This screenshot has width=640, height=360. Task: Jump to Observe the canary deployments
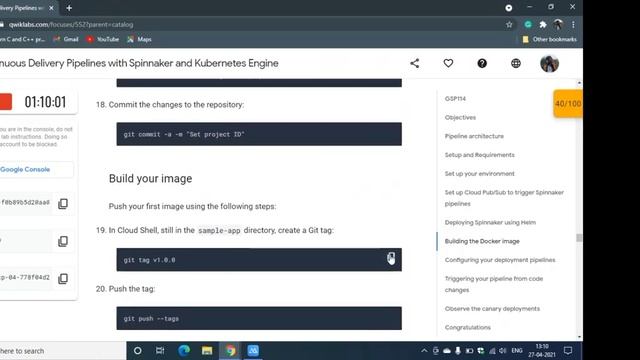click(492, 309)
